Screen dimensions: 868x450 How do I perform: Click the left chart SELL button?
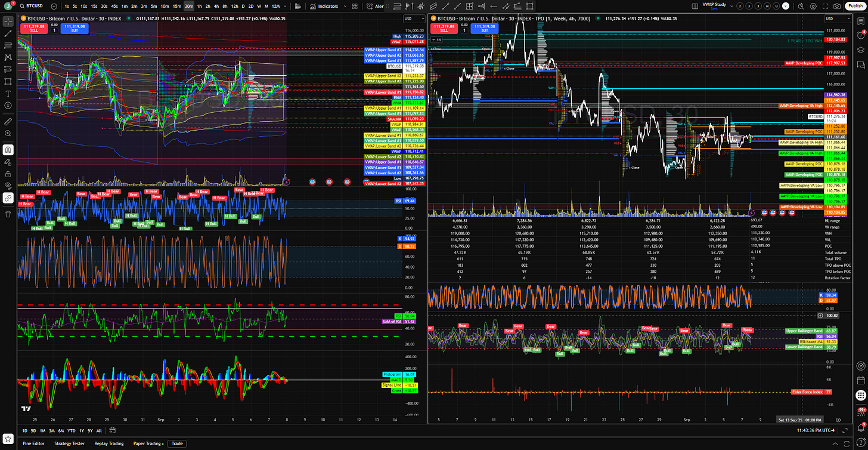point(34,29)
